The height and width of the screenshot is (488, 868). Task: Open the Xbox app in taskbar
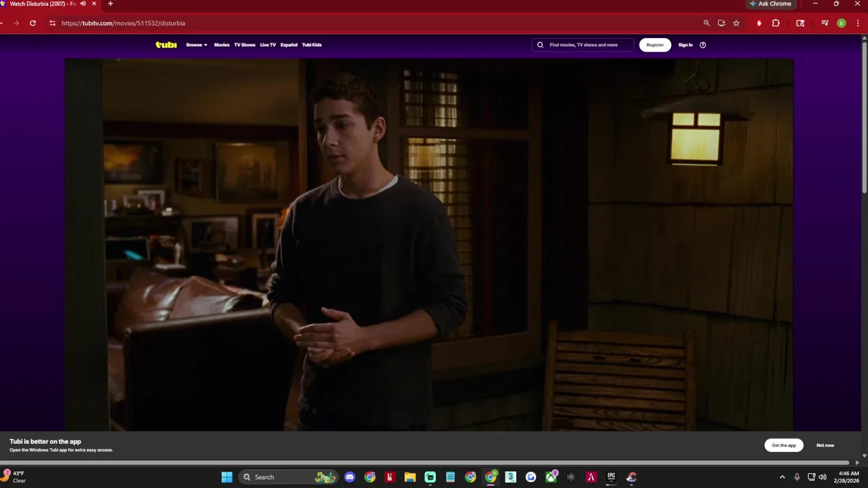551,477
